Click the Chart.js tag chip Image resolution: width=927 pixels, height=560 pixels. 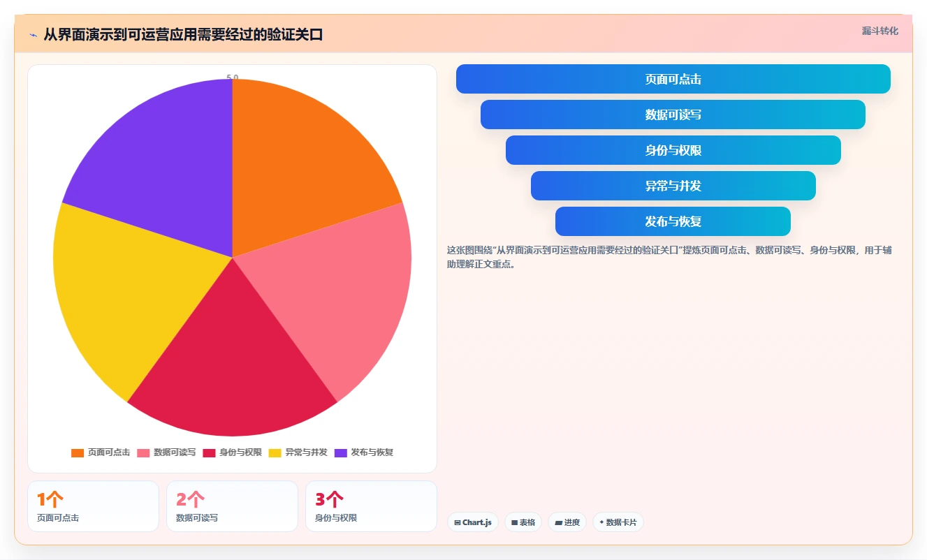pyautogui.click(x=473, y=522)
